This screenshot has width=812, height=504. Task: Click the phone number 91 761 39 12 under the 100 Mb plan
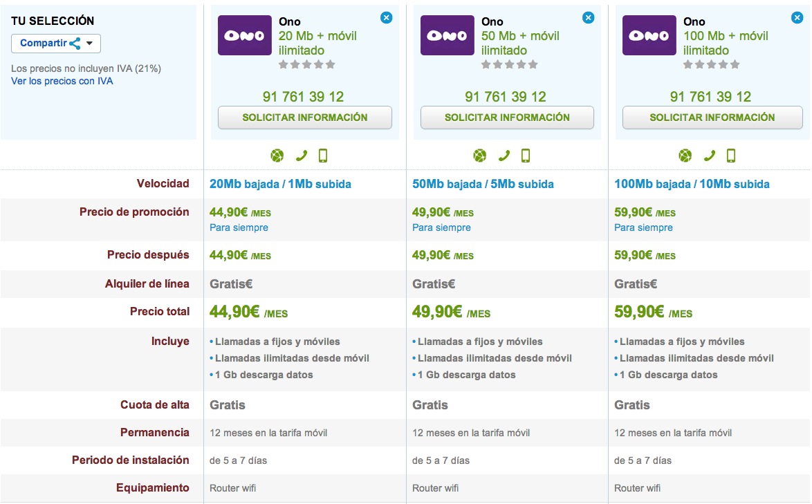pyautogui.click(x=710, y=97)
